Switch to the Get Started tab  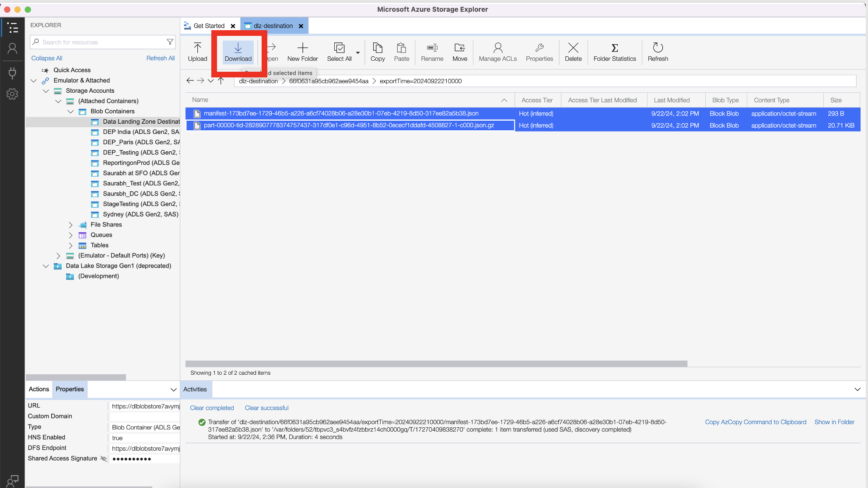[x=209, y=26]
